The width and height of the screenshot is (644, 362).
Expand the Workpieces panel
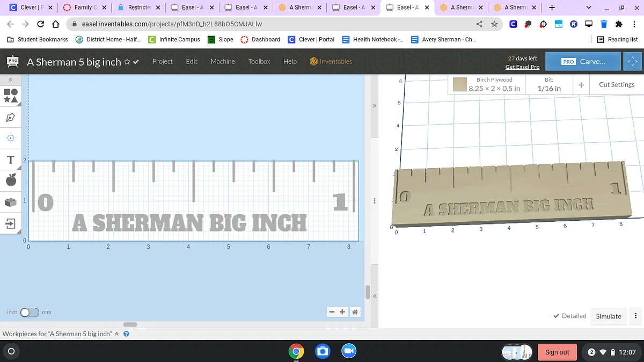[117, 334]
